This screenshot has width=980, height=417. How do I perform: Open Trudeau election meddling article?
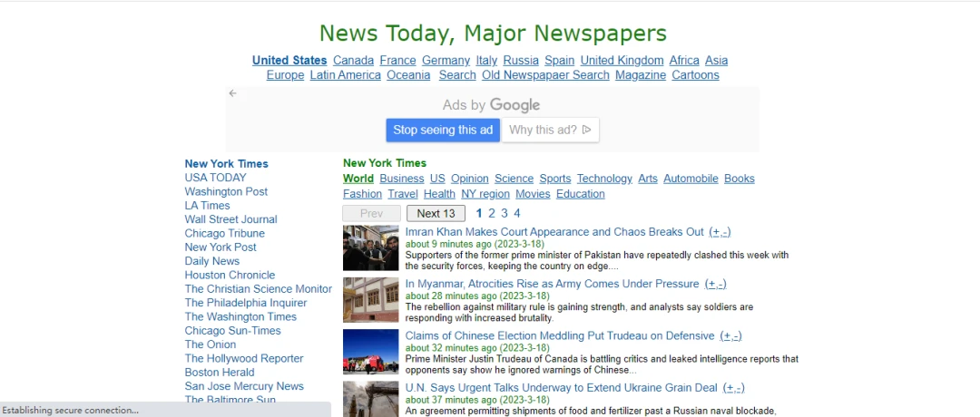pos(559,335)
